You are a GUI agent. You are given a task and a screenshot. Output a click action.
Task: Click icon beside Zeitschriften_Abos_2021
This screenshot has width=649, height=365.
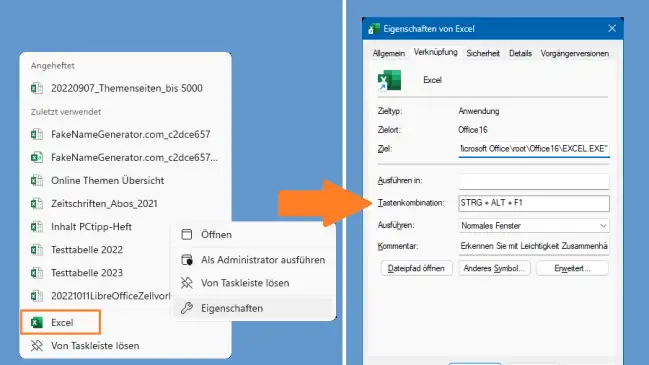click(36, 204)
